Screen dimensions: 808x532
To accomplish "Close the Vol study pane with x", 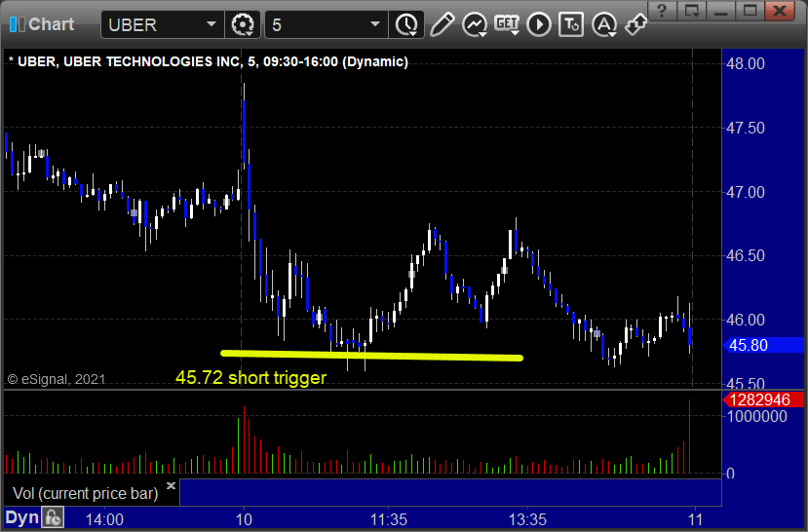I will (x=172, y=485).
